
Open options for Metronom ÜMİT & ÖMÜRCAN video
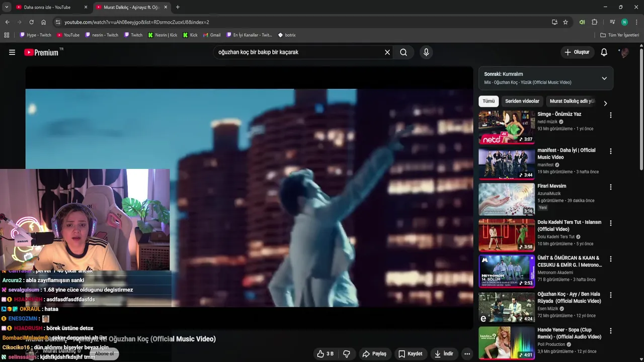[x=611, y=259]
